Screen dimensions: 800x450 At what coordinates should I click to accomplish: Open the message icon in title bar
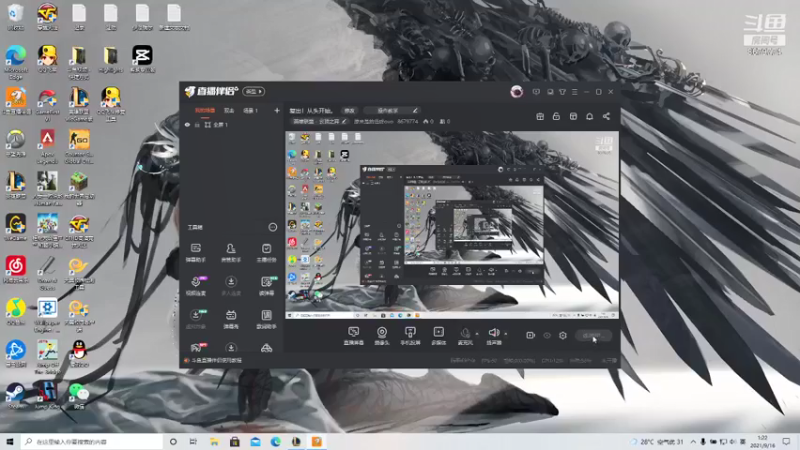point(536,92)
